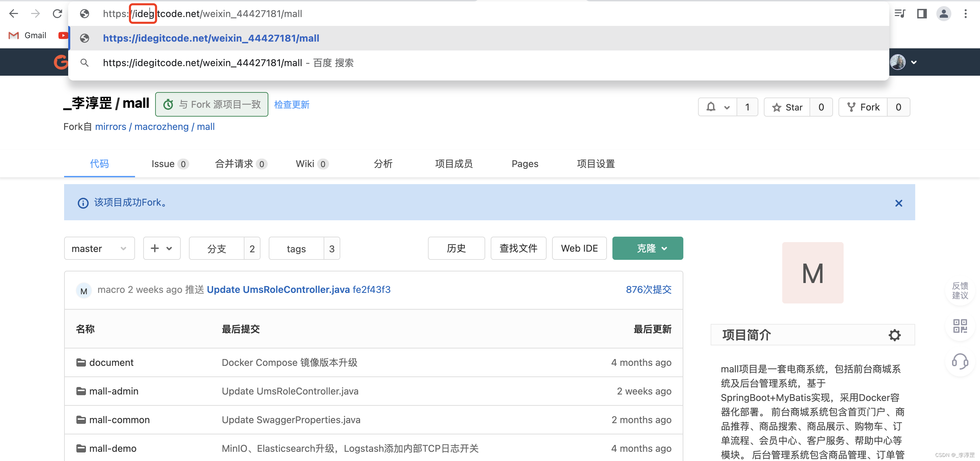Viewport: 980px width, 461px height.
Task: Click Update SwaggerProperties.java commit message
Action: click(x=291, y=419)
